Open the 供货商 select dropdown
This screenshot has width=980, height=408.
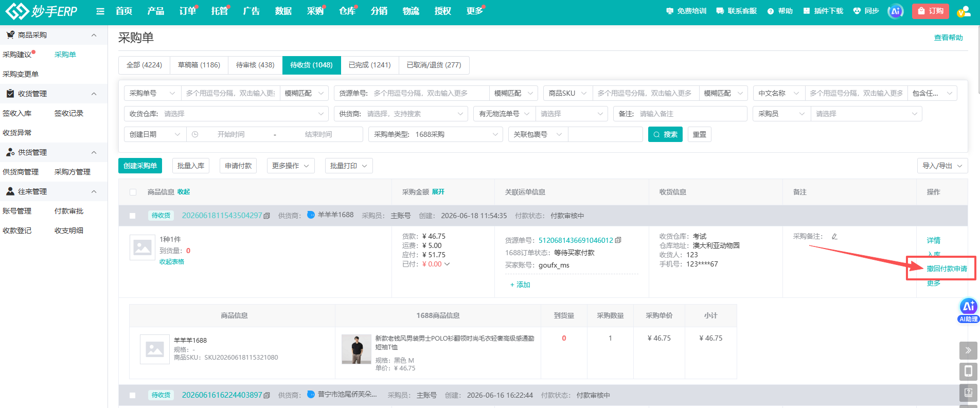click(401, 114)
